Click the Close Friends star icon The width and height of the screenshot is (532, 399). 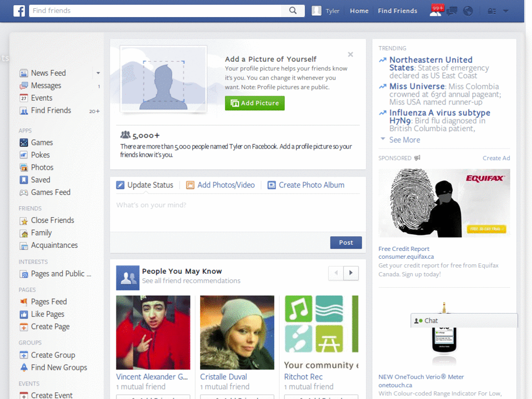click(x=24, y=221)
